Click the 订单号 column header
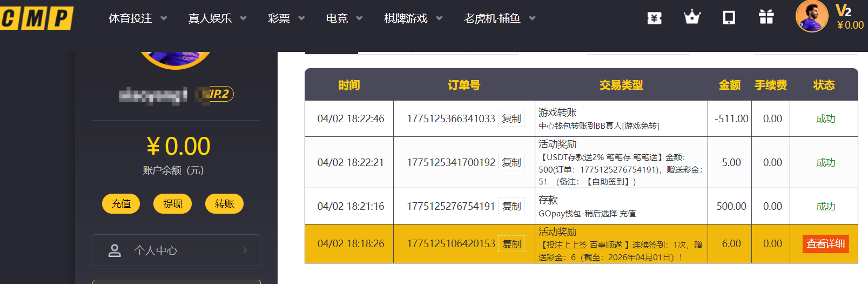The height and width of the screenshot is (284, 868). coord(464,85)
